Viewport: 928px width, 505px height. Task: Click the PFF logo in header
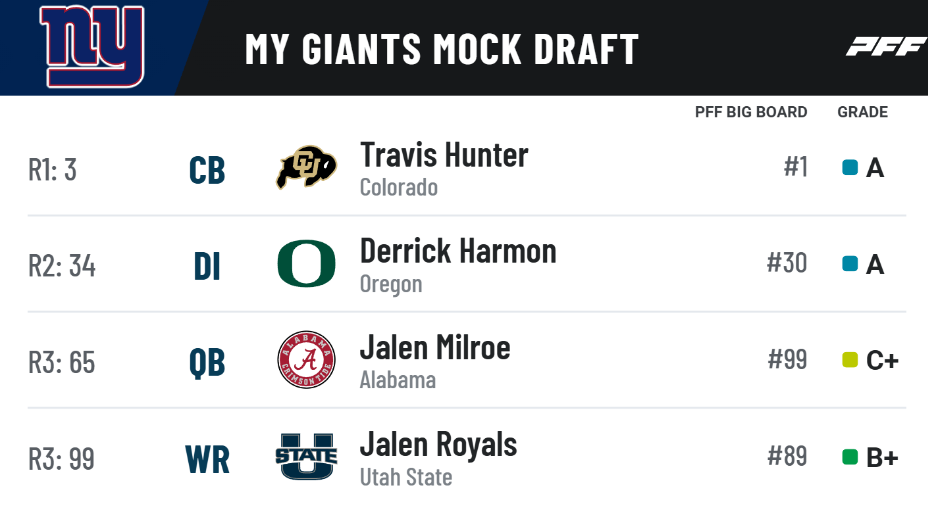click(885, 47)
